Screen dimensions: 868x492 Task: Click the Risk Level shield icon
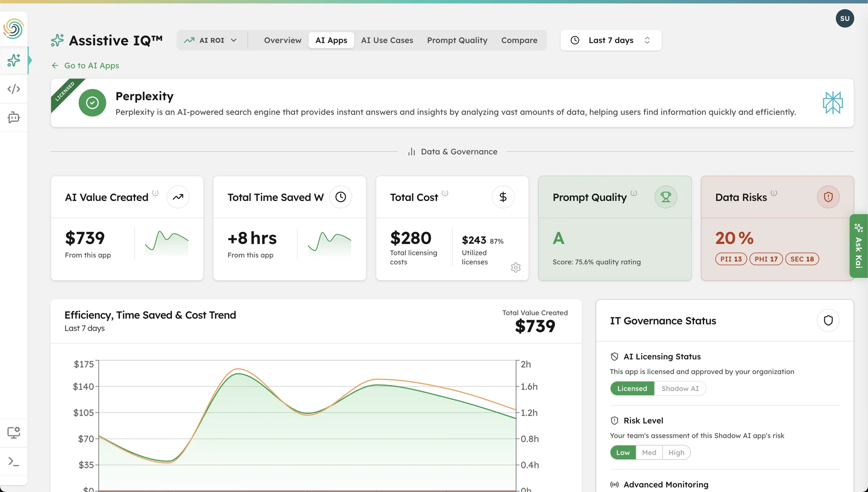[x=614, y=420]
